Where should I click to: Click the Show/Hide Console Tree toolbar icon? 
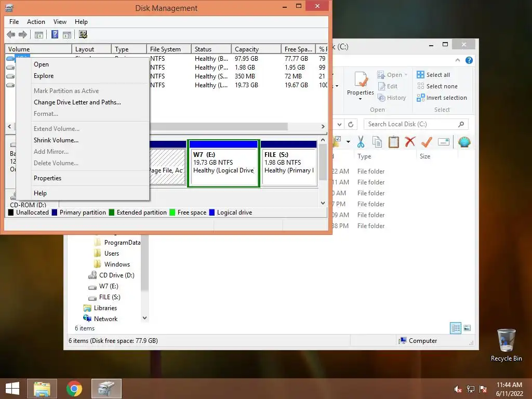tap(39, 35)
